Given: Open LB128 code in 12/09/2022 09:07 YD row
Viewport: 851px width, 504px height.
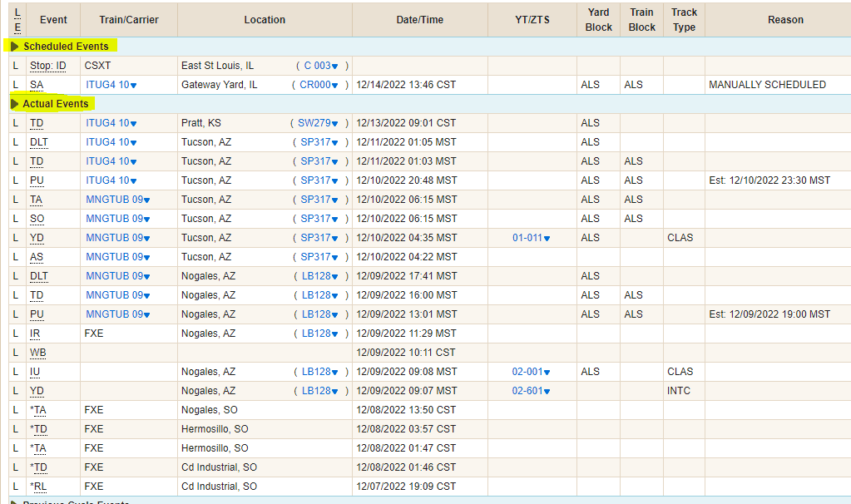Looking at the screenshot, I should click(319, 391).
